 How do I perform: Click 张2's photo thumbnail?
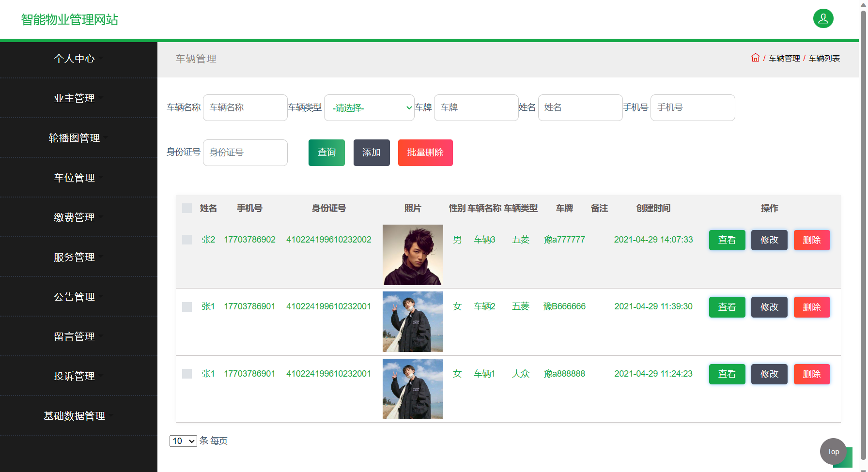tap(413, 255)
